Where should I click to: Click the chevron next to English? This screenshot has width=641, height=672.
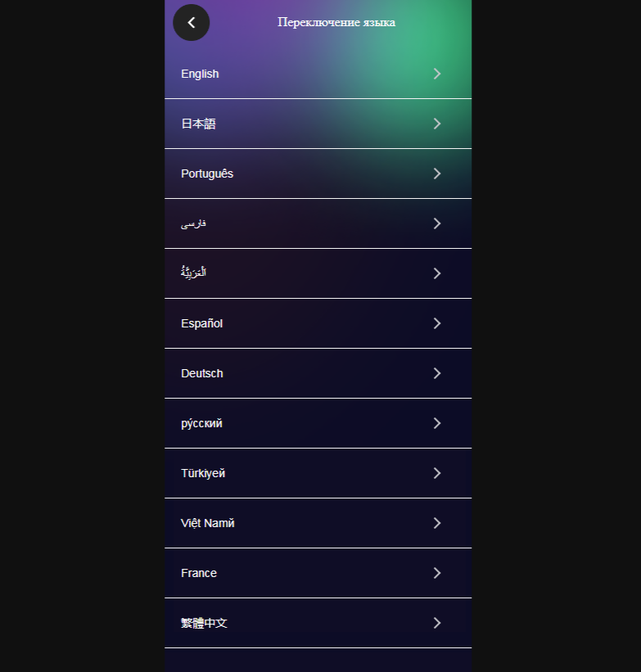point(437,74)
